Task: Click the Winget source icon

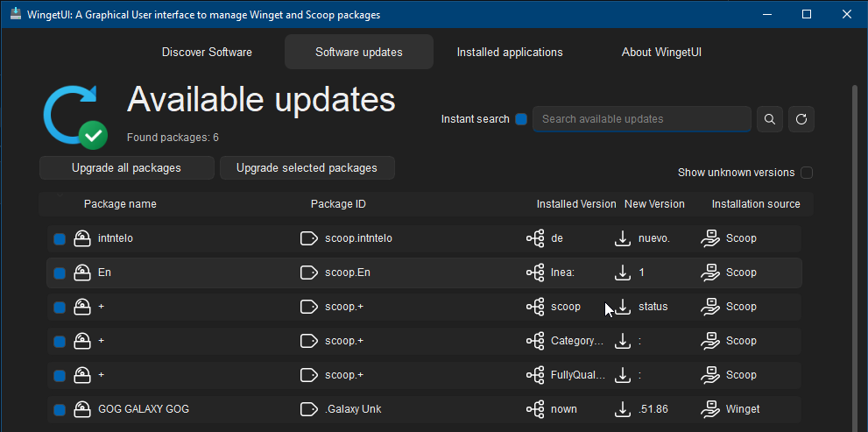Action: (x=710, y=409)
